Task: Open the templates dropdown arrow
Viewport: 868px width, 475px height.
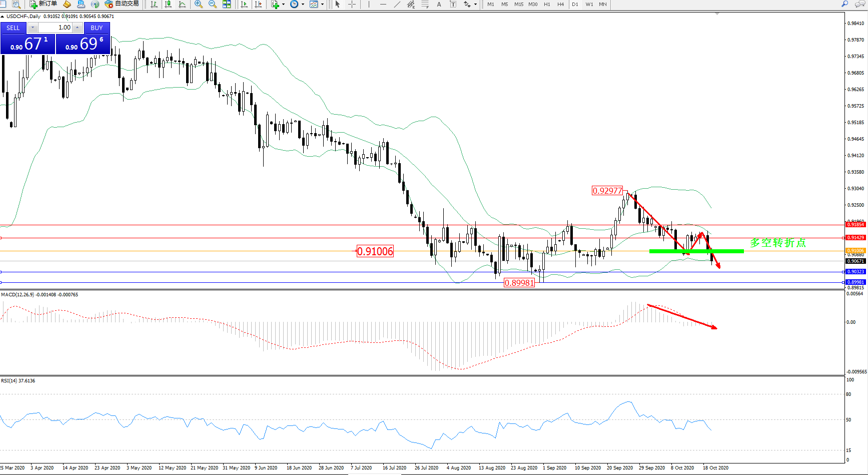Action: [322, 5]
